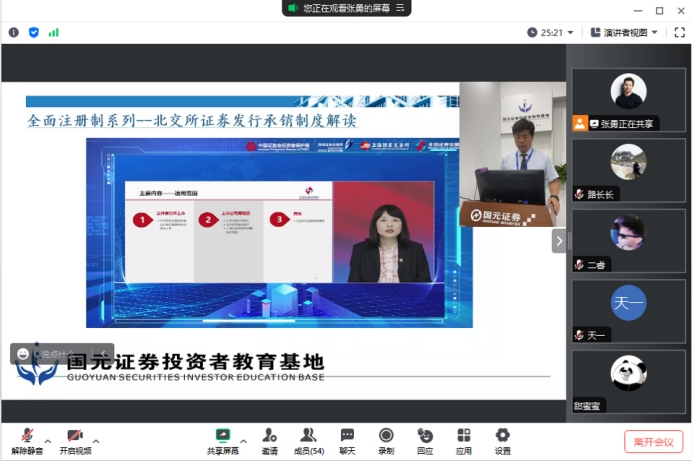
Task: Click the presenter video at podium
Action: pyautogui.click(x=513, y=154)
